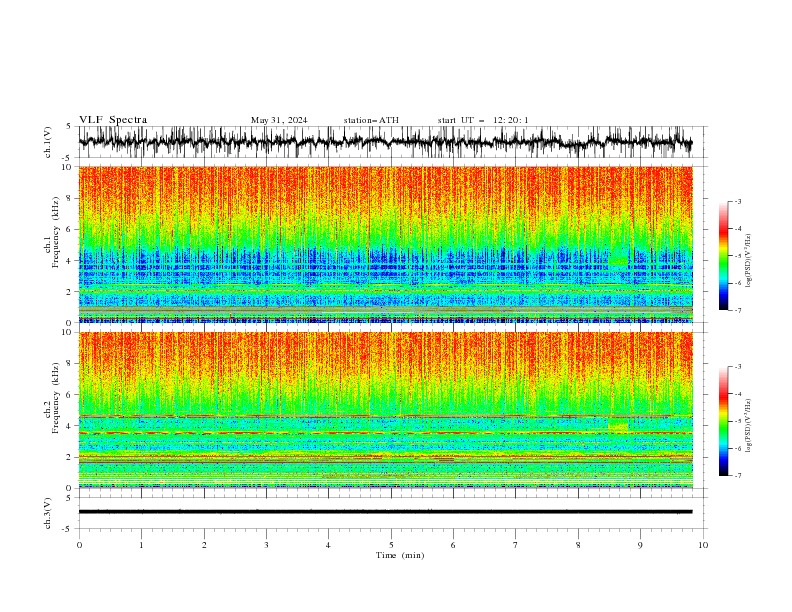
Task: Click the 'VLF Spectra' title text
Action: [113, 120]
